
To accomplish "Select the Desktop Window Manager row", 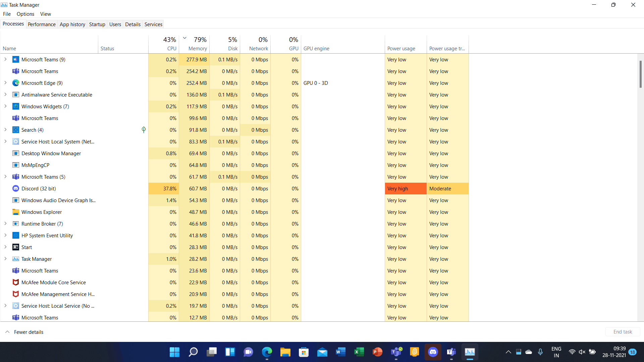I will 234,154.
